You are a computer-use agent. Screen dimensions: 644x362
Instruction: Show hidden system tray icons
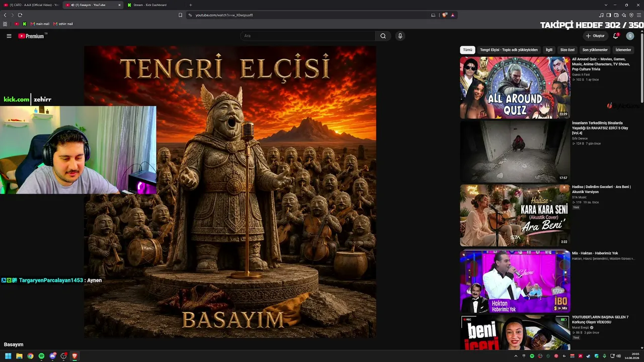coord(516,356)
